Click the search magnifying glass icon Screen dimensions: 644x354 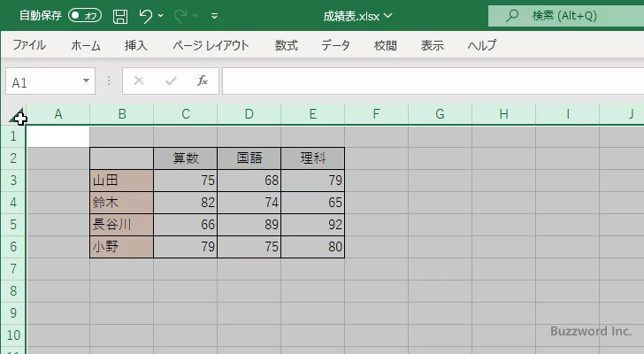511,16
